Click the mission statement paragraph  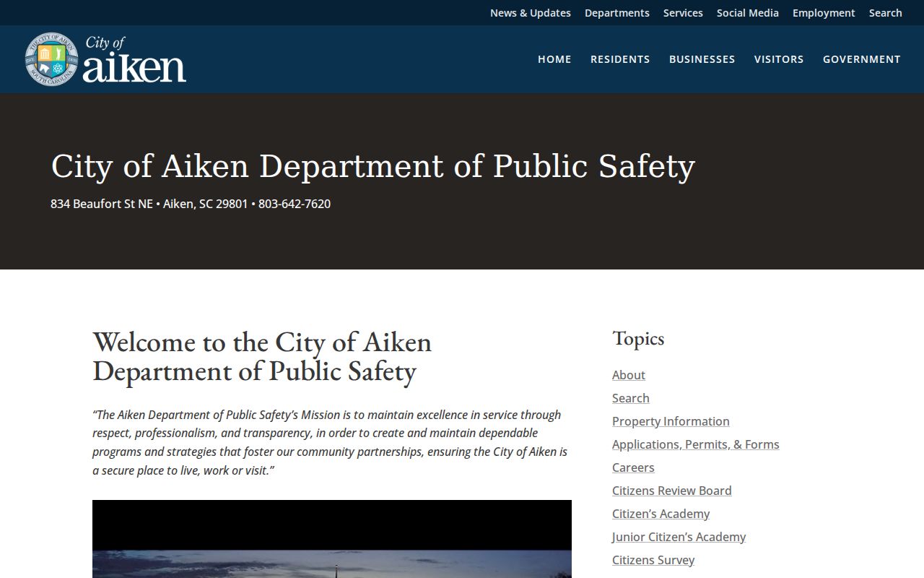[331, 442]
